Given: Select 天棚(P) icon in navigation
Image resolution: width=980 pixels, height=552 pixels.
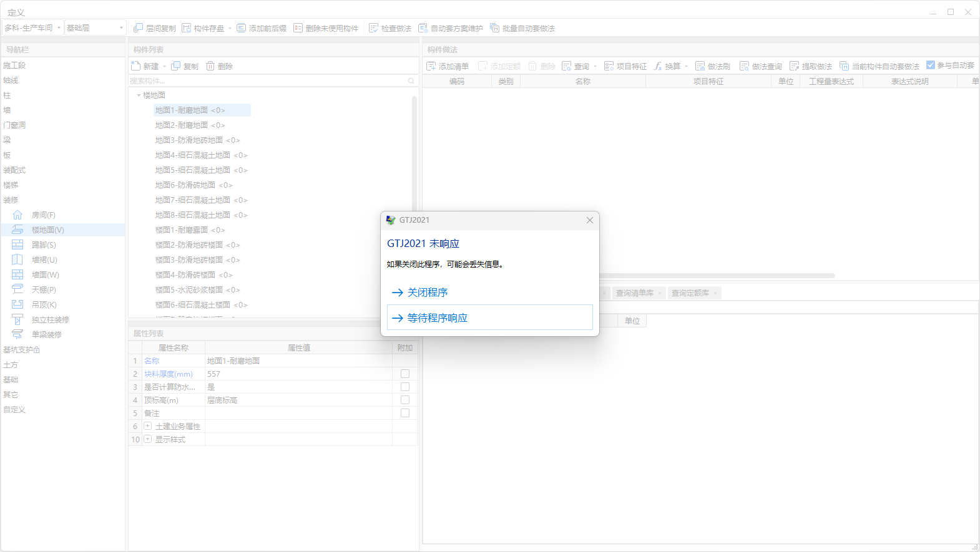Looking at the screenshot, I should [17, 289].
